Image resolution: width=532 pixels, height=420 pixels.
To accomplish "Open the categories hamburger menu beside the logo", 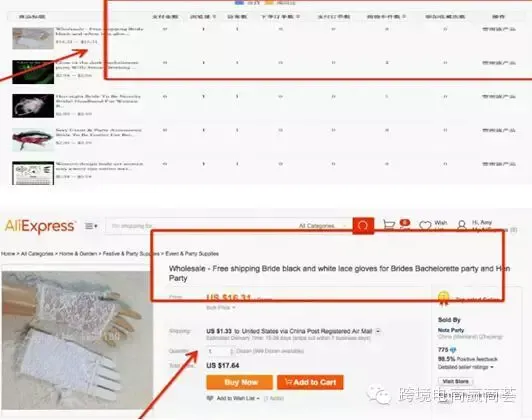I will coord(91,226).
